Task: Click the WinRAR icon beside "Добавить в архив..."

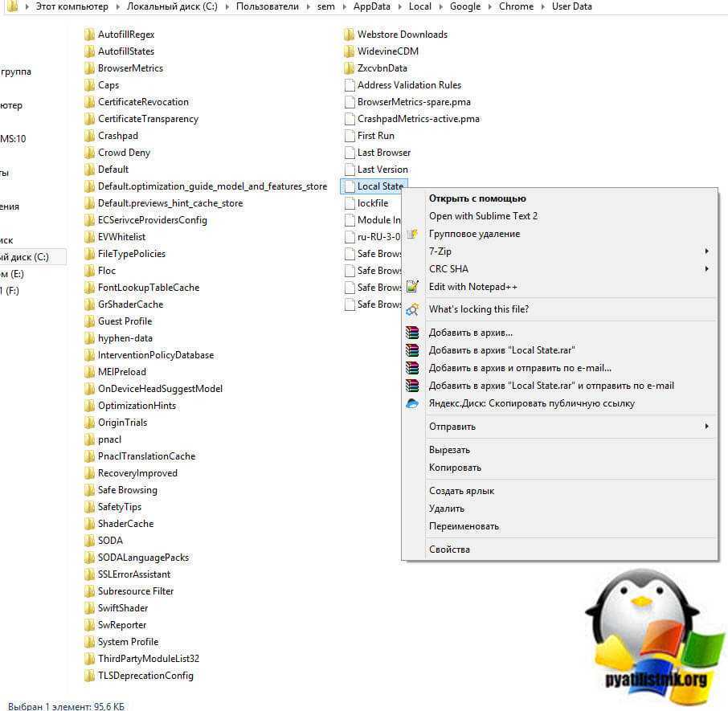Action: pyautogui.click(x=412, y=333)
